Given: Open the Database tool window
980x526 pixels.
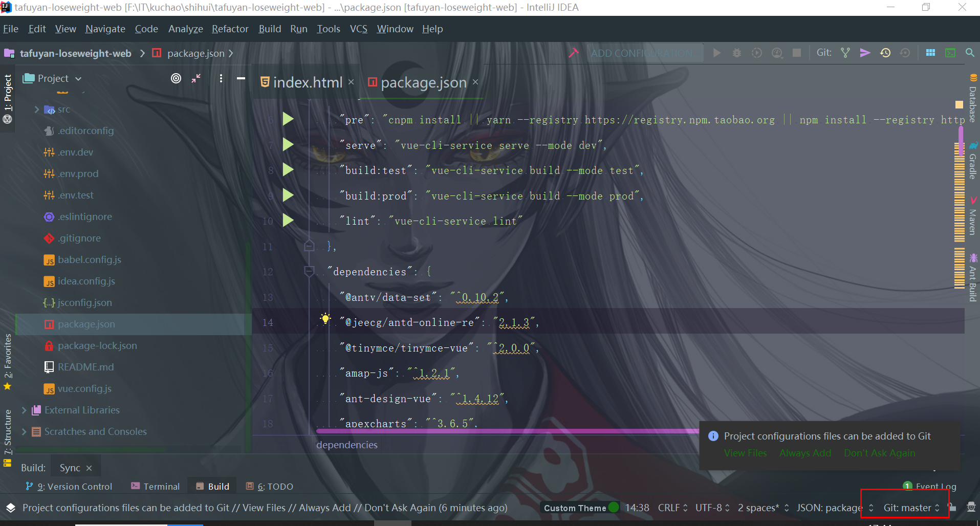Looking at the screenshot, I should point(972,98).
